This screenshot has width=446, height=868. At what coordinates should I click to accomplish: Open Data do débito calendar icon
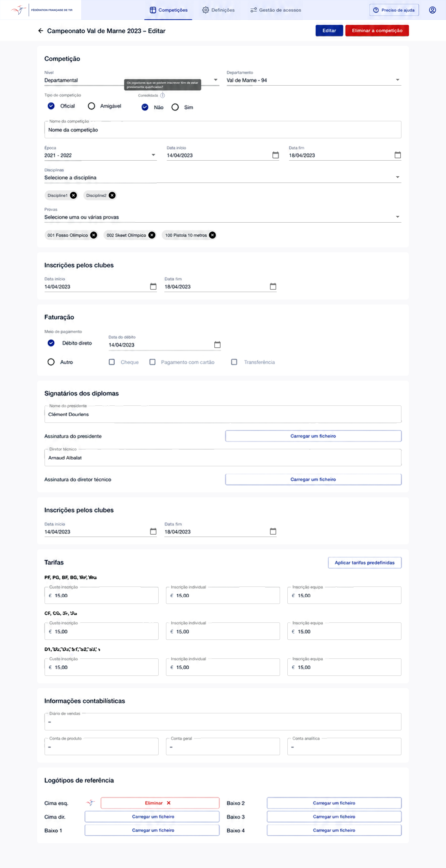pyautogui.click(x=217, y=345)
